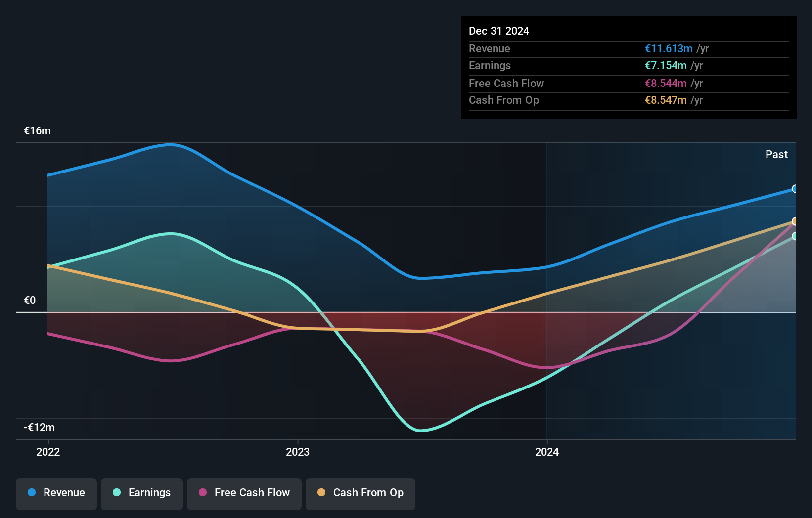
Task: Select the Cash From Op endpoint marker
Action: (795, 221)
